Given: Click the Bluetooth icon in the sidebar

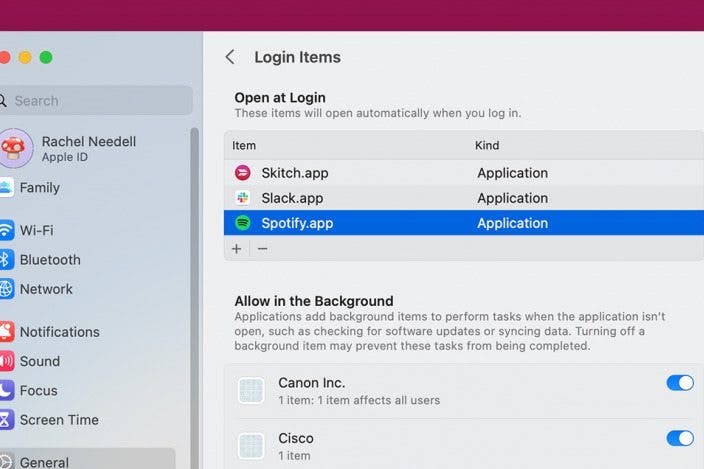Looking at the screenshot, I should (6, 260).
